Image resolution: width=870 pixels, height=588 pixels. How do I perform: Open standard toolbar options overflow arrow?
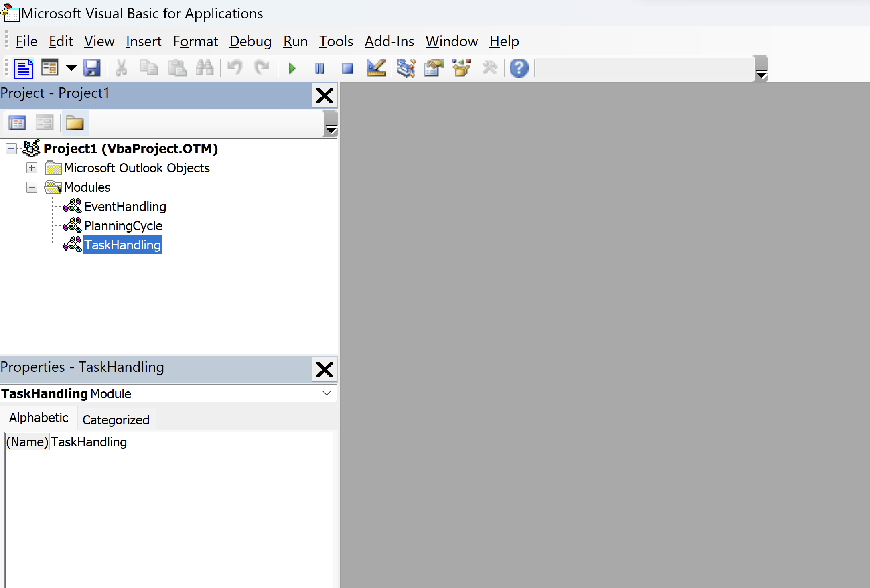(x=761, y=69)
